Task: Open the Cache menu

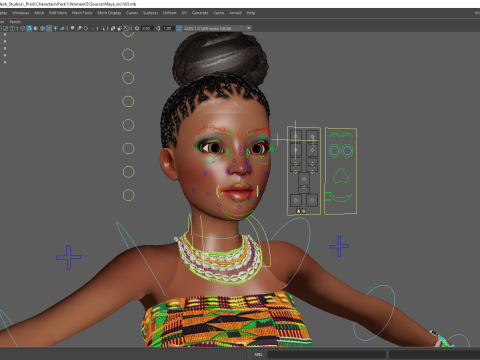Action: coord(219,13)
